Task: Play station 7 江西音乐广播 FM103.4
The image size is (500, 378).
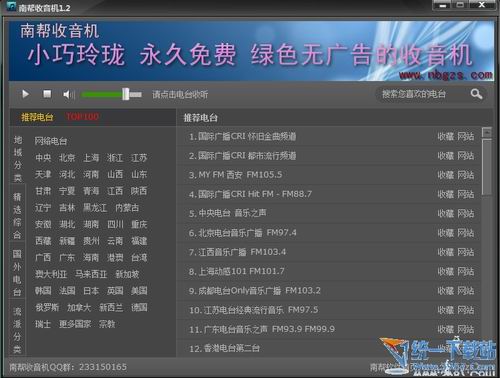Action: tap(237, 252)
